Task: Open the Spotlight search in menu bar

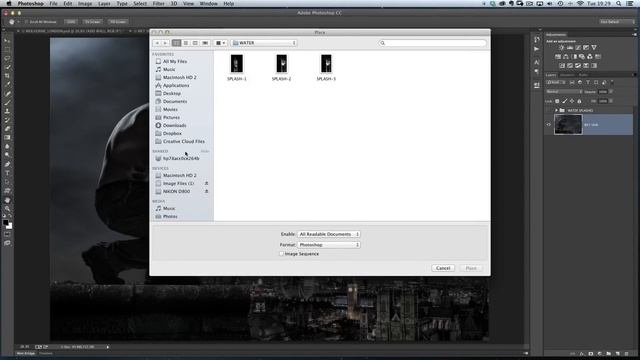Action: [x=619, y=4]
